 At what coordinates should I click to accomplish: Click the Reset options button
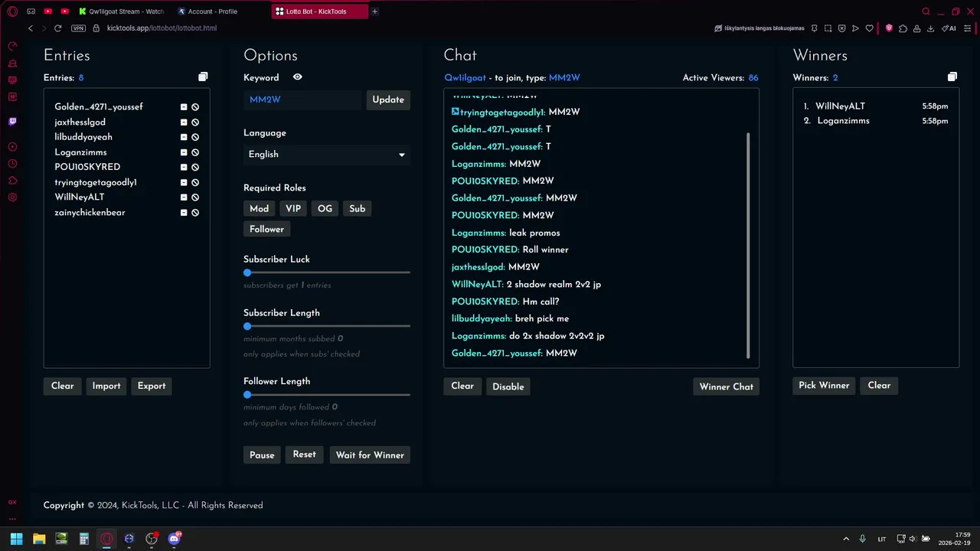[x=304, y=455]
